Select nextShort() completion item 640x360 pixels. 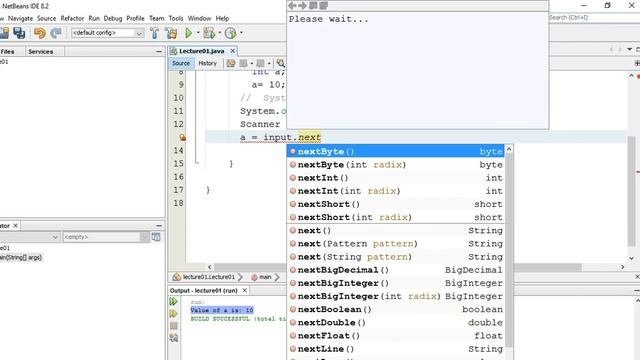(x=396, y=204)
